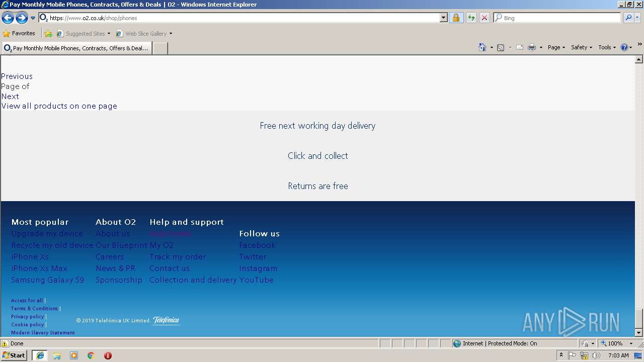Click the page vertical scrollbar down arrow
The image size is (644, 362).
(x=639, y=332)
